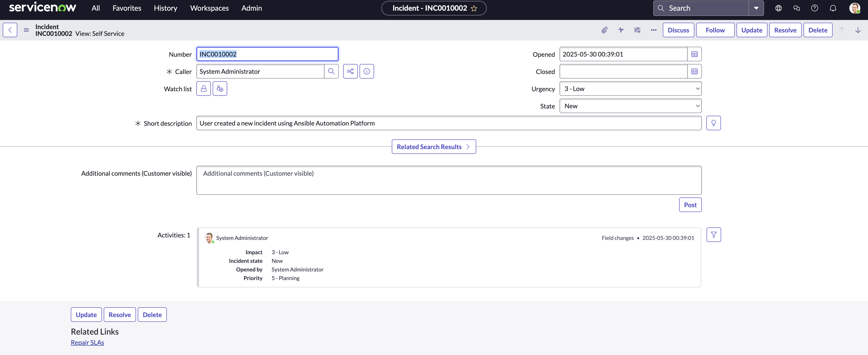This screenshot has width=868, height=355.
Task: Click the Post comment button
Action: click(x=690, y=205)
